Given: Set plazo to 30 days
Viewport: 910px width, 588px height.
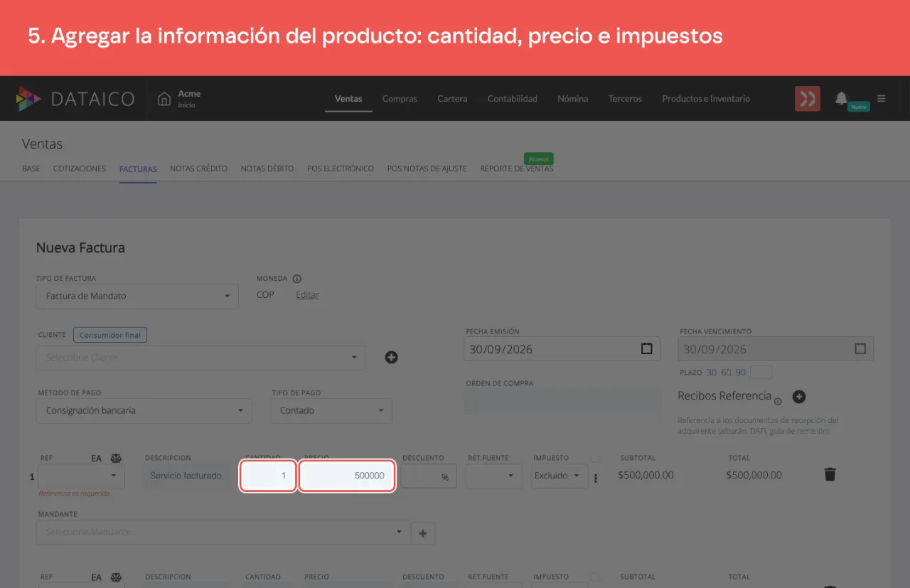Looking at the screenshot, I should (x=712, y=373).
